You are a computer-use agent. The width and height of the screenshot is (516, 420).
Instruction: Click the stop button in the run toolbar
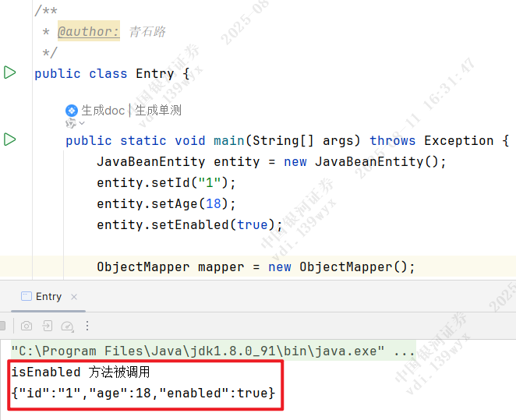[x=2, y=326]
